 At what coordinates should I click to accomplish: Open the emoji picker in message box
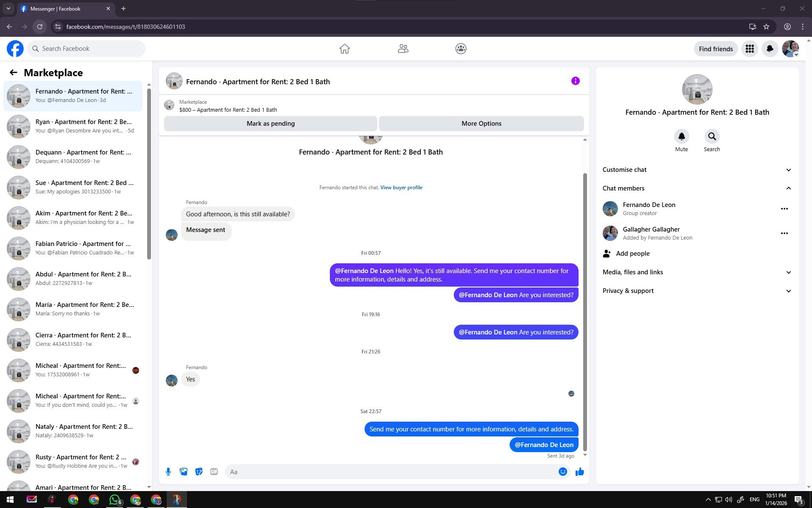(562, 472)
